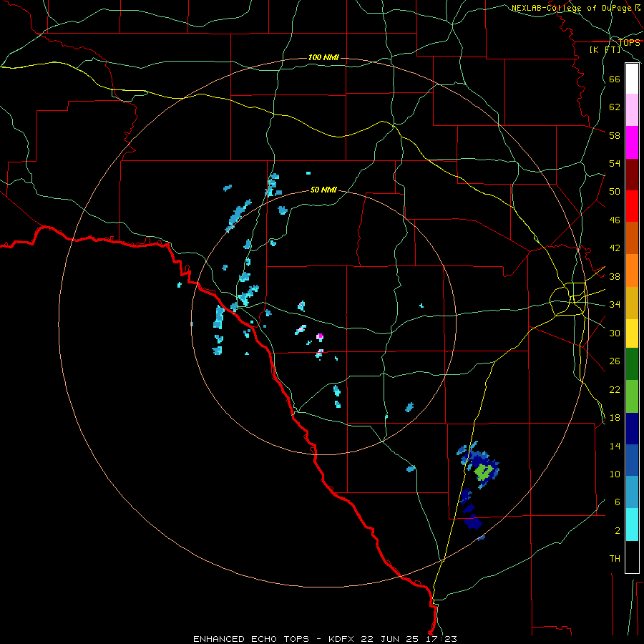The width and height of the screenshot is (644, 644).
Task: Click the 'TOPS' legend title
Action: [x=629, y=43]
